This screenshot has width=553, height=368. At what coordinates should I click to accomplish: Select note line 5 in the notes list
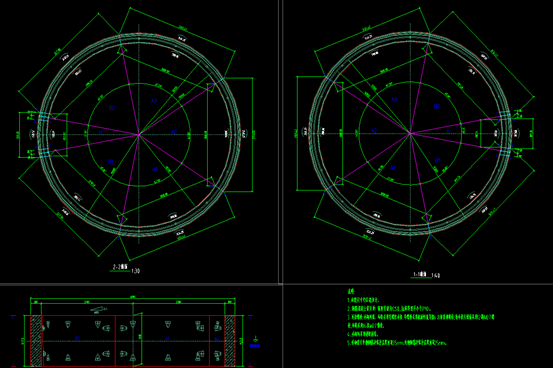pos(397,343)
